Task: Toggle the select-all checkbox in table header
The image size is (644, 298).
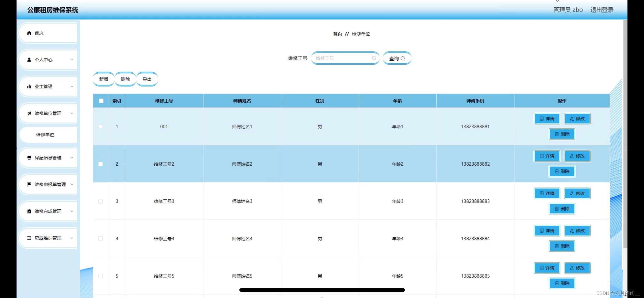Action: (101, 101)
